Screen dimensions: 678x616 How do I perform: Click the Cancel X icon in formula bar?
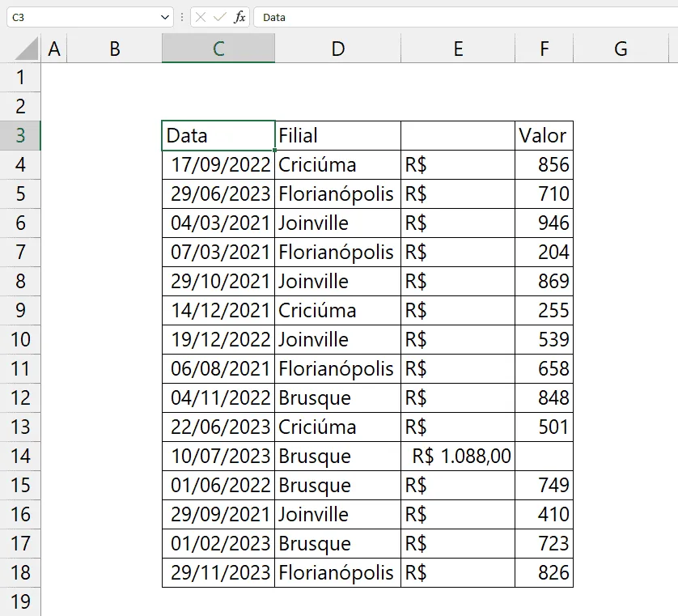pos(200,17)
